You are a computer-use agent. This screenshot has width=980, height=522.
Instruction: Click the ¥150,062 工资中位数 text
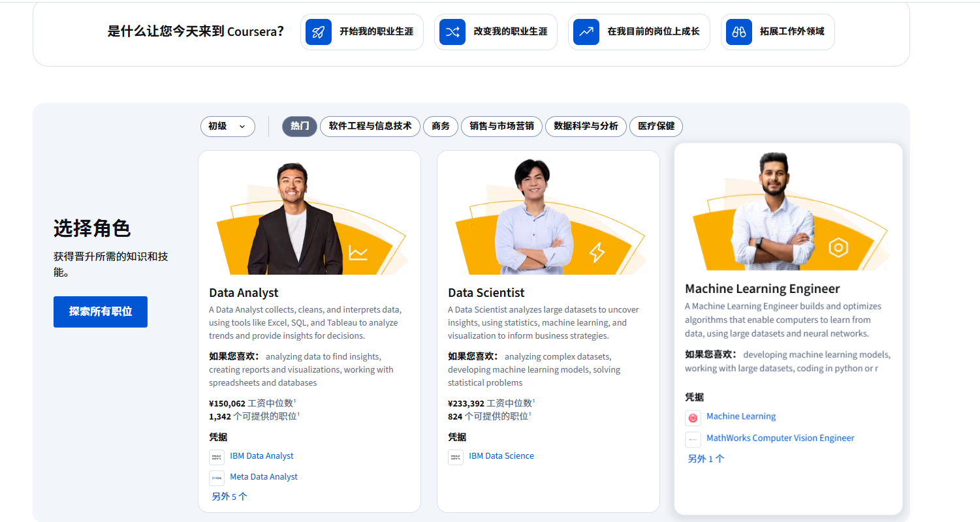tap(252, 403)
